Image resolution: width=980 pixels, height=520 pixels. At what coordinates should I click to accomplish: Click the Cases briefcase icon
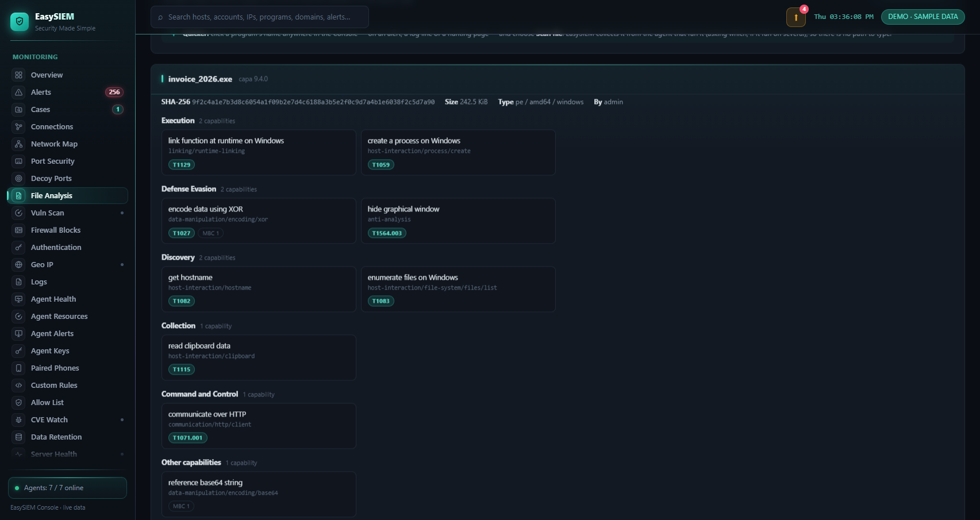19,110
